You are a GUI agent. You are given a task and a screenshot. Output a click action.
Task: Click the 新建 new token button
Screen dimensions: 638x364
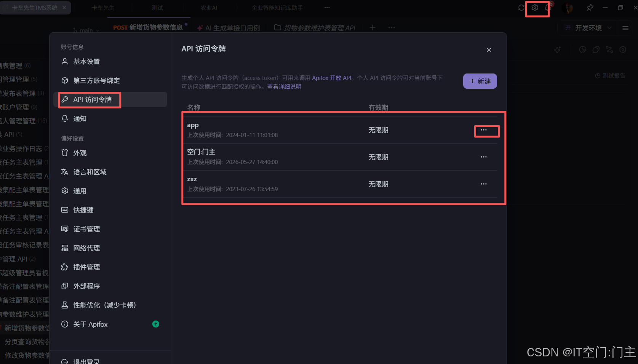(x=480, y=81)
